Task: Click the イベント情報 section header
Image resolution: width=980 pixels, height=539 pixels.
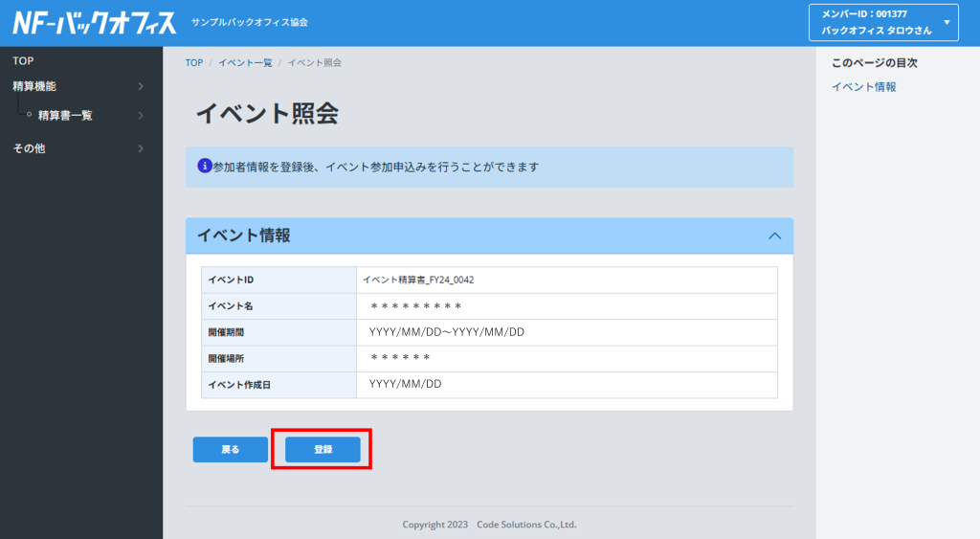Action: click(489, 236)
